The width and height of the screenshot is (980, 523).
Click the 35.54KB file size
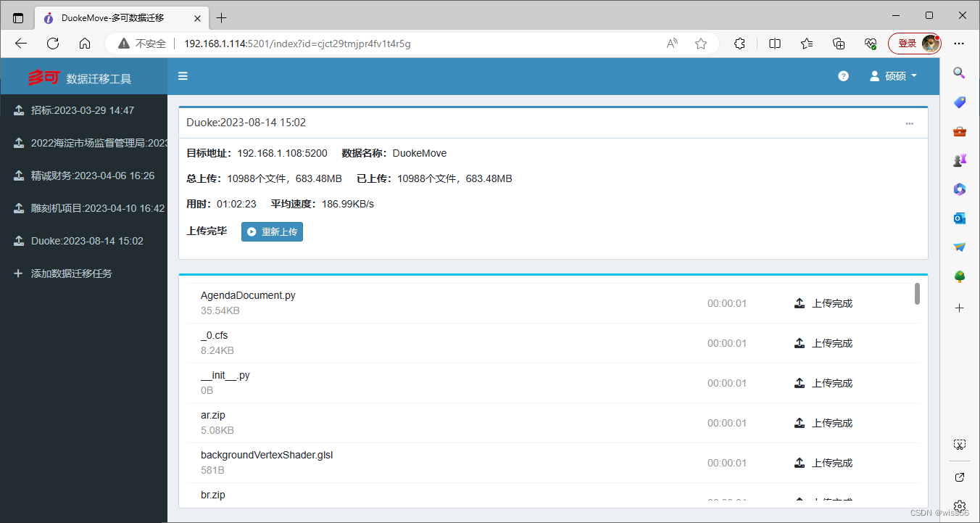220,310
